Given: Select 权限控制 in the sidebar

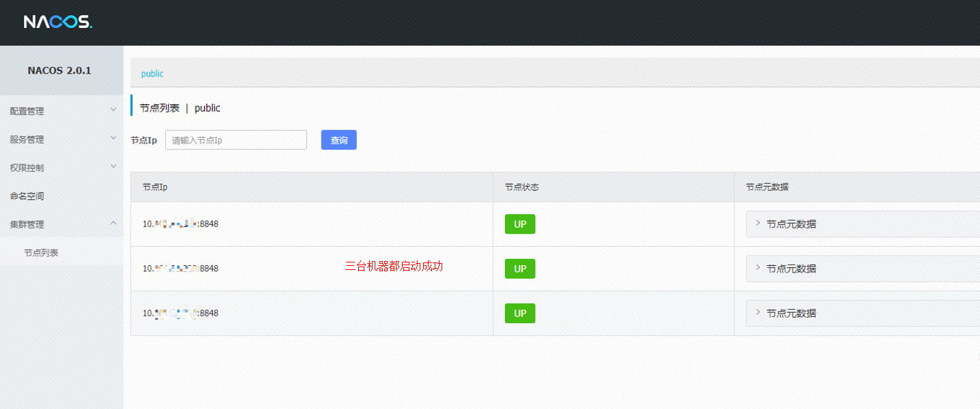Looking at the screenshot, I should pyautogui.click(x=26, y=167).
